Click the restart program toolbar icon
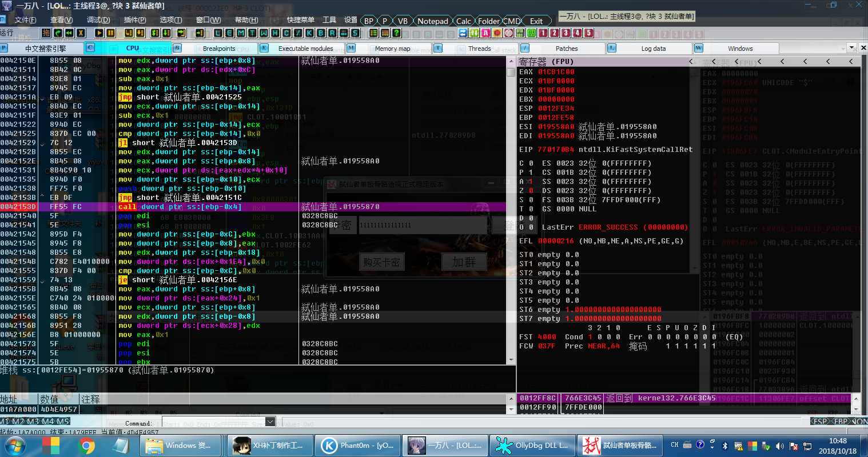This screenshot has width=868, height=457. pos(58,33)
